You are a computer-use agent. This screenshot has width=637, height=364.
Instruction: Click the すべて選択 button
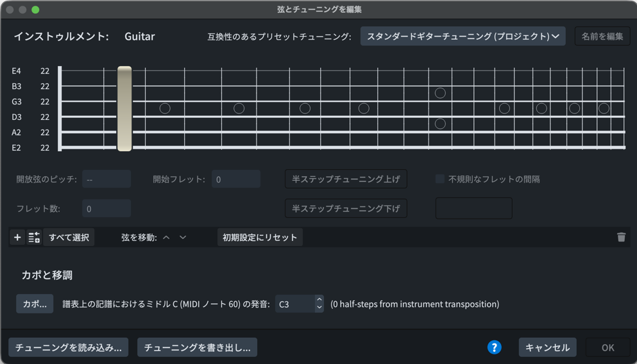tap(69, 238)
